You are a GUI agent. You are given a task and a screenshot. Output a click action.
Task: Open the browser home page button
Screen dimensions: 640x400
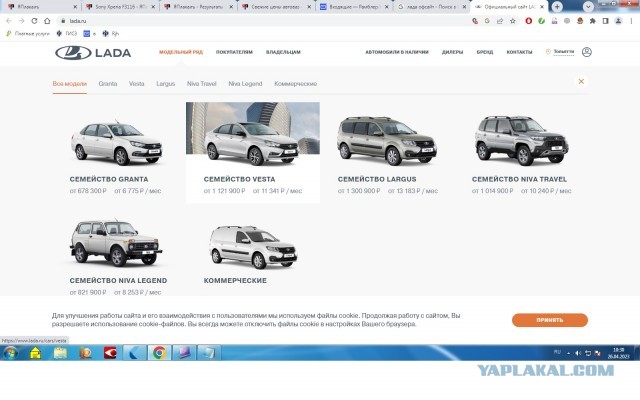point(47,21)
